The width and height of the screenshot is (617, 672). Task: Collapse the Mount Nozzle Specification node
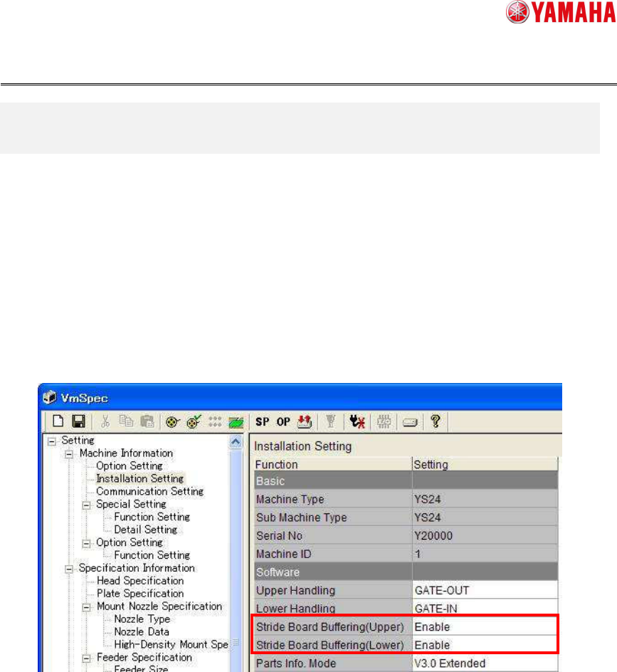tap(86, 607)
